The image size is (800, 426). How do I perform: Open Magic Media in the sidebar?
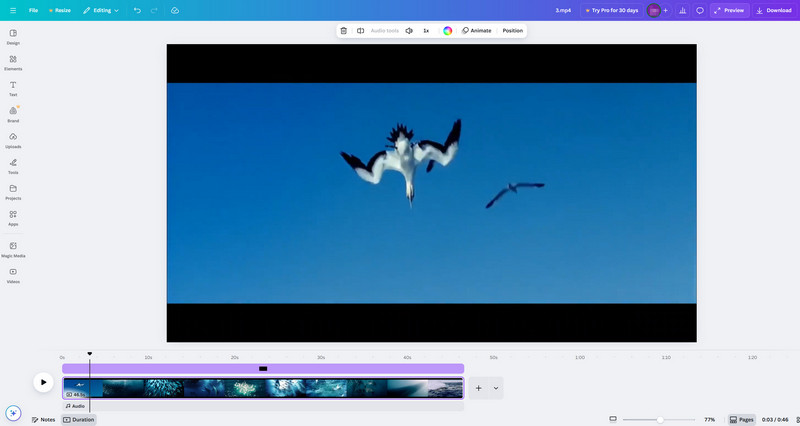click(x=13, y=249)
